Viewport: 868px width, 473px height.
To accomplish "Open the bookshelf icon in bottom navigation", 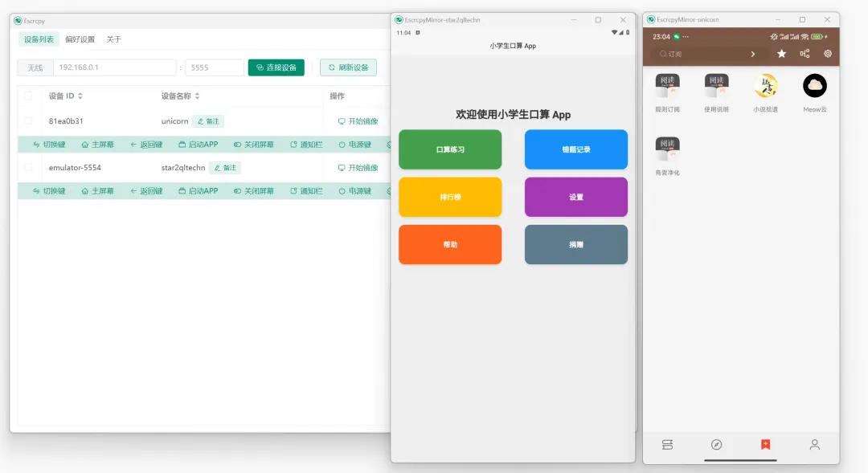I will (667, 444).
